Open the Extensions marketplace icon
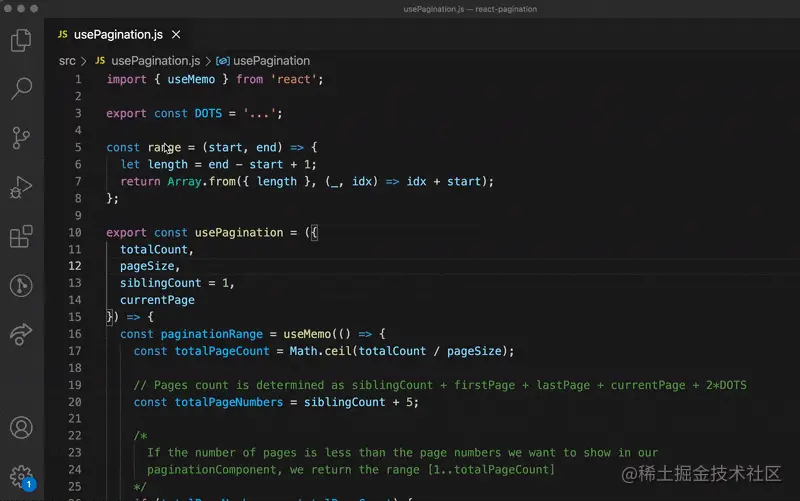 pos(21,236)
